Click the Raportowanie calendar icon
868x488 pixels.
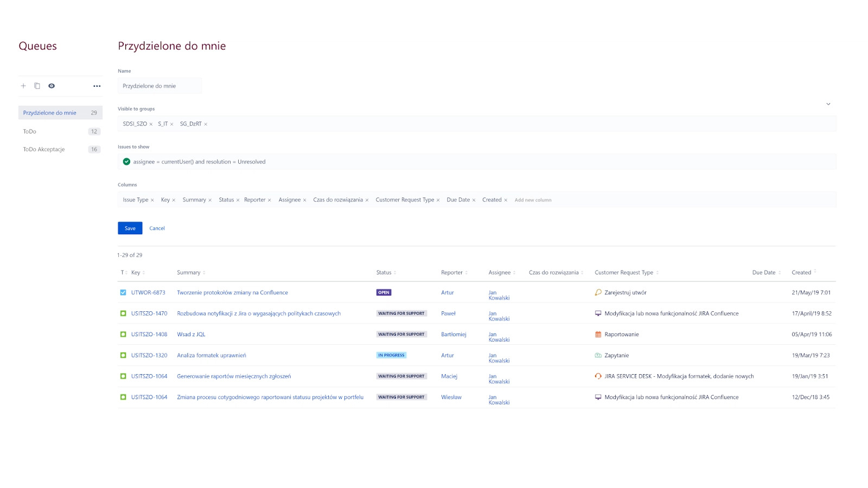point(598,335)
